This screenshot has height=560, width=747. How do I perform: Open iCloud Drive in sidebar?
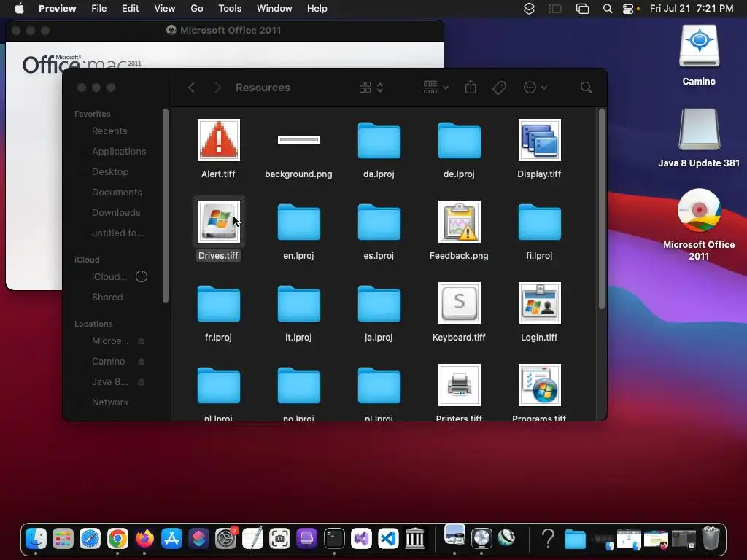109,276
